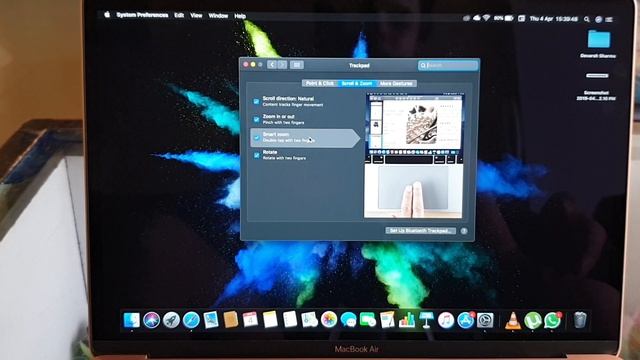Open System Preferences menu in menu bar

142,15
